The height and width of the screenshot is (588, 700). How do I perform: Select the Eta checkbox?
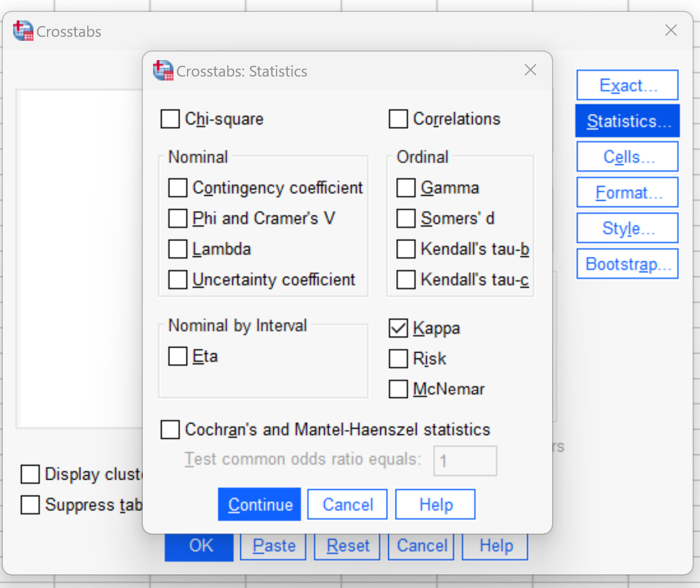tap(178, 356)
